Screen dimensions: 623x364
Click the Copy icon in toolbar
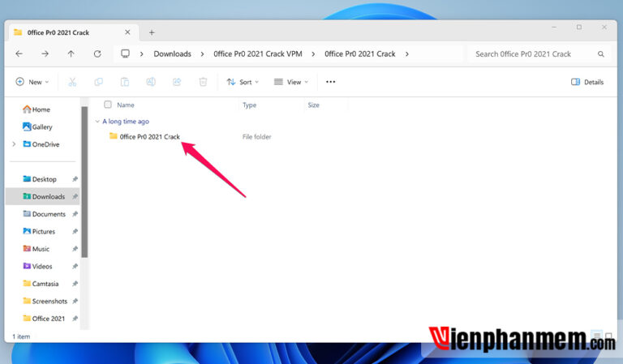[x=98, y=82]
